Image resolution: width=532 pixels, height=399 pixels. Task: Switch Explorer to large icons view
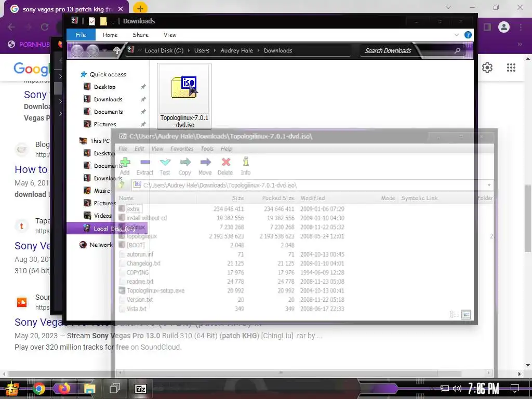[x=466, y=314]
